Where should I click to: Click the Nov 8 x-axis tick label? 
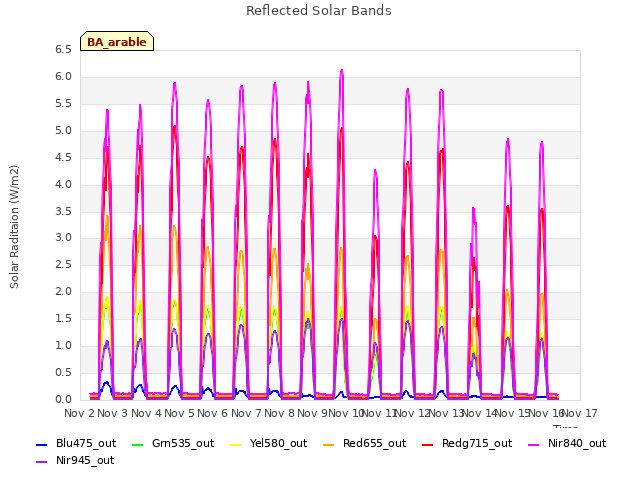click(x=279, y=413)
